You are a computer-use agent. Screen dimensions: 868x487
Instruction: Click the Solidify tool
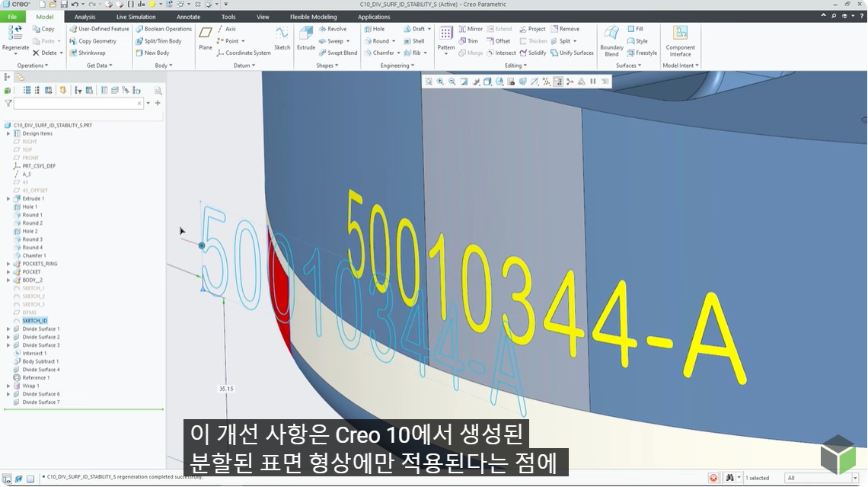(532, 53)
